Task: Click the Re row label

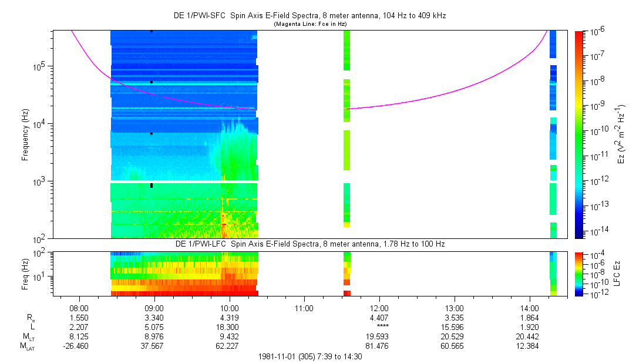Action: click(x=31, y=317)
